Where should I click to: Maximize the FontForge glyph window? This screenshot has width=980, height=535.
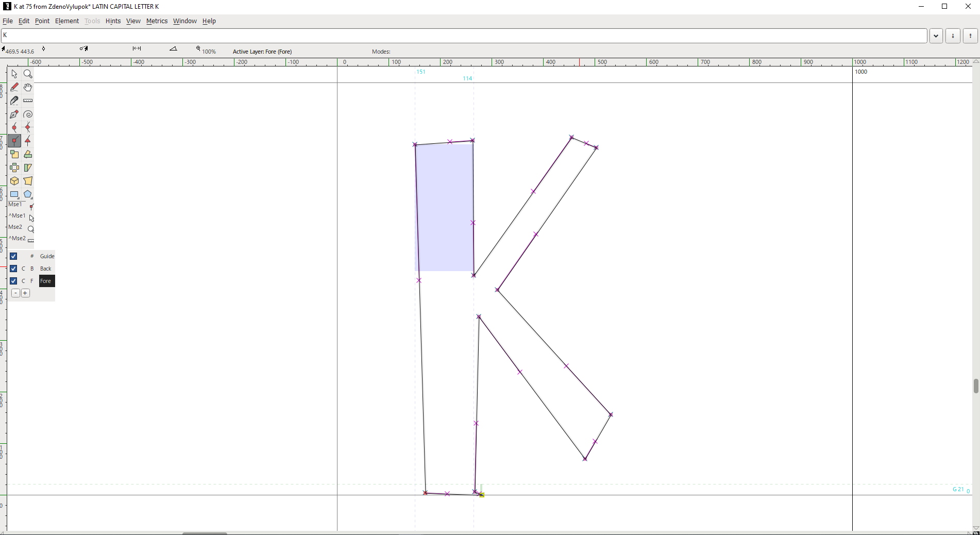coord(944,7)
